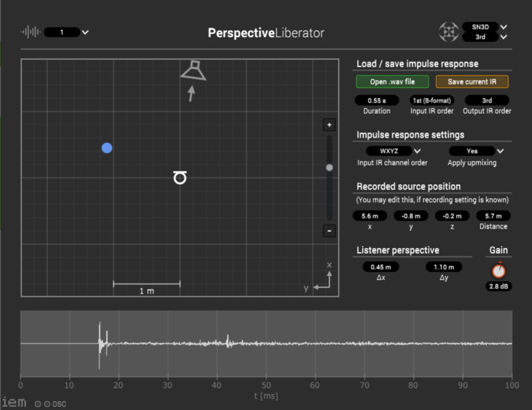Image resolution: width=532 pixels, height=410 pixels.
Task: Select the loudspeaker source icon
Action: click(x=193, y=71)
